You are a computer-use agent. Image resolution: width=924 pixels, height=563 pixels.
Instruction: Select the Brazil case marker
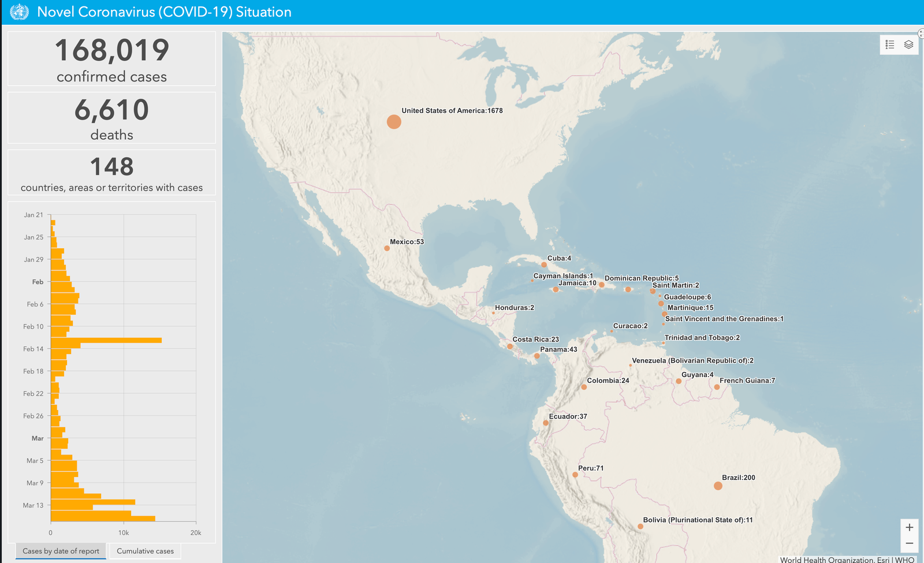pos(718,486)
